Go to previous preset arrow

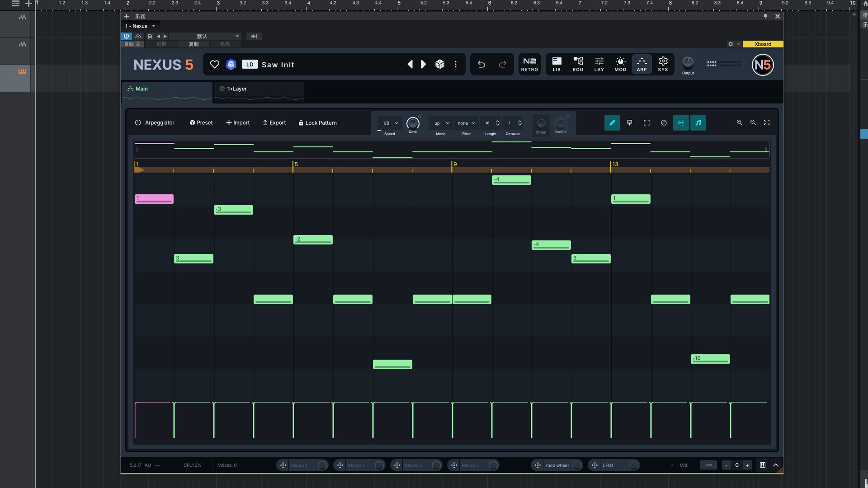pos(410,65)
